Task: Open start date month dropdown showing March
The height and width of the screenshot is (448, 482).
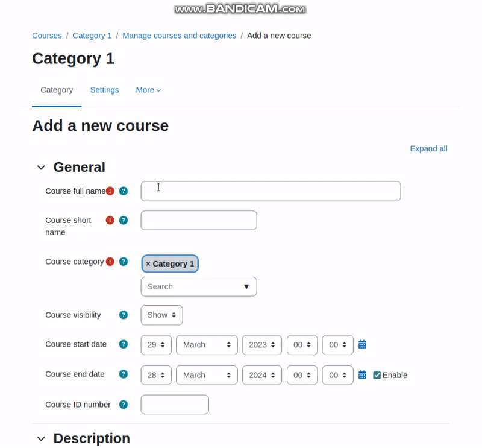Action: coord(207,345)
